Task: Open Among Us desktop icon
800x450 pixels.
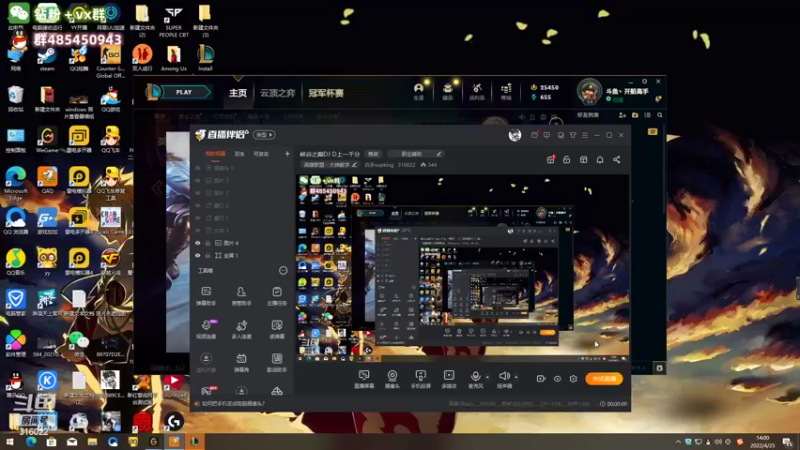Action: pyautogui.click(x=173, y=59)
